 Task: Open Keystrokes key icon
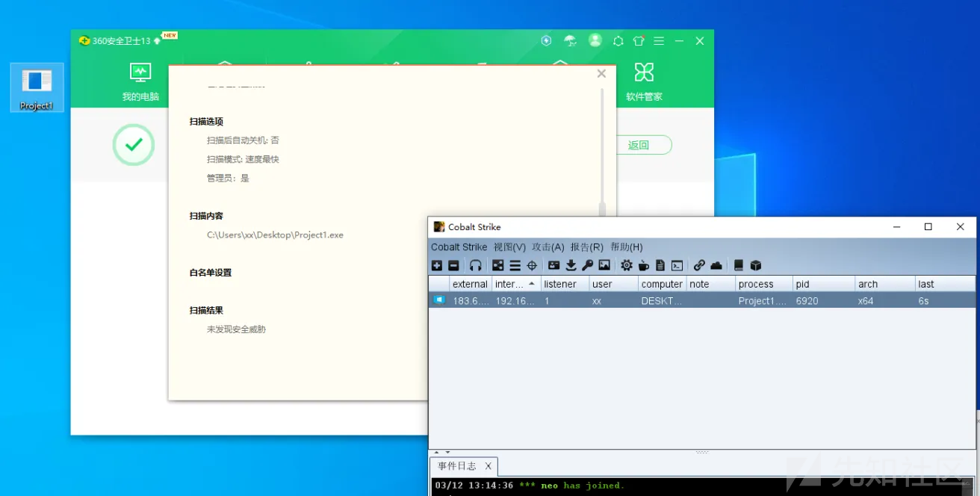[588, 265]
